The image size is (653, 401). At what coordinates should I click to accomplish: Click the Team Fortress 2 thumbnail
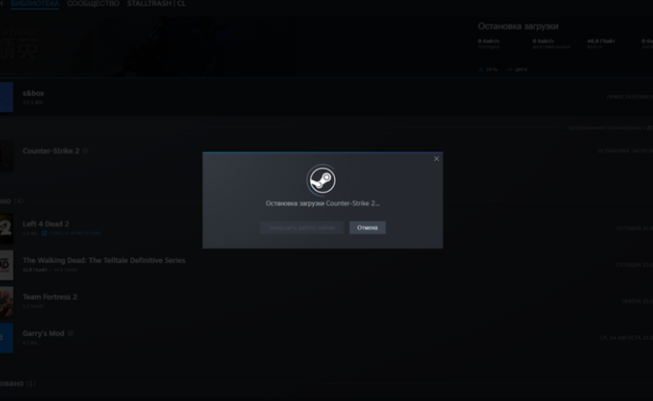click(x=6, y=302)
